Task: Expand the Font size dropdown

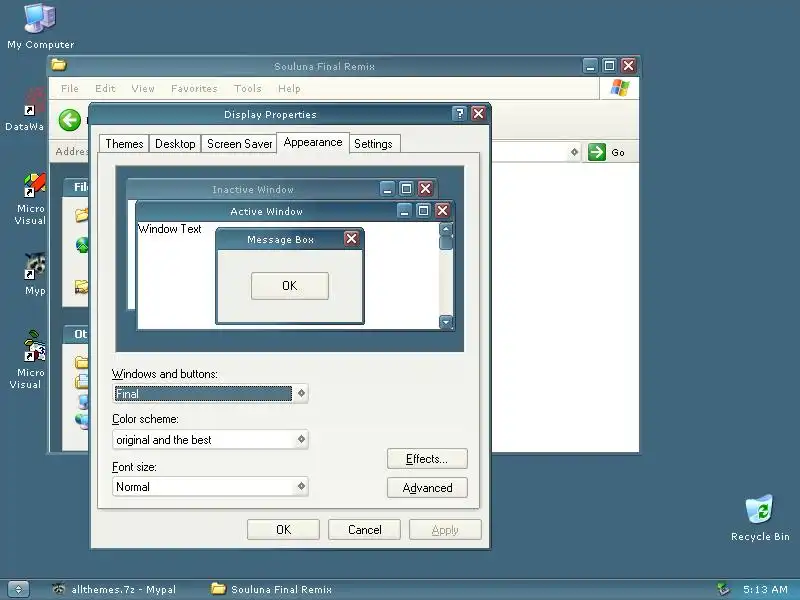Action: pyautogui.click(x=301, y=486)
